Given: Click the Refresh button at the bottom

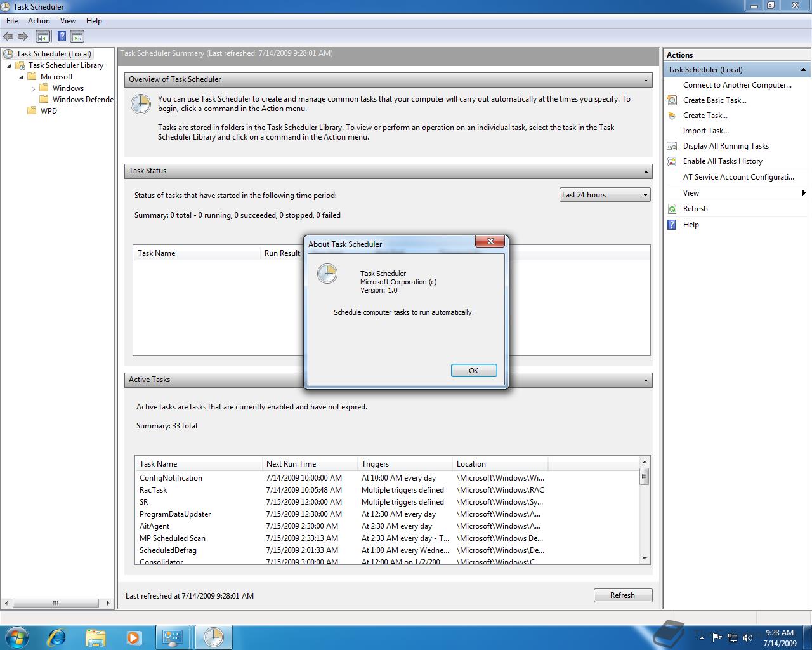Looking at the screenshot, I should 622,595.
